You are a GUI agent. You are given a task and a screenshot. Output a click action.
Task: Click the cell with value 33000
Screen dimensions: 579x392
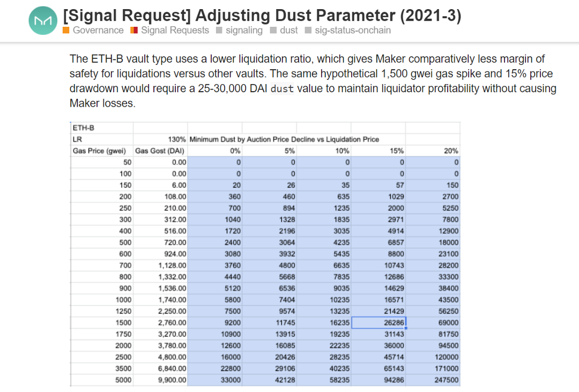pos(215,380)
